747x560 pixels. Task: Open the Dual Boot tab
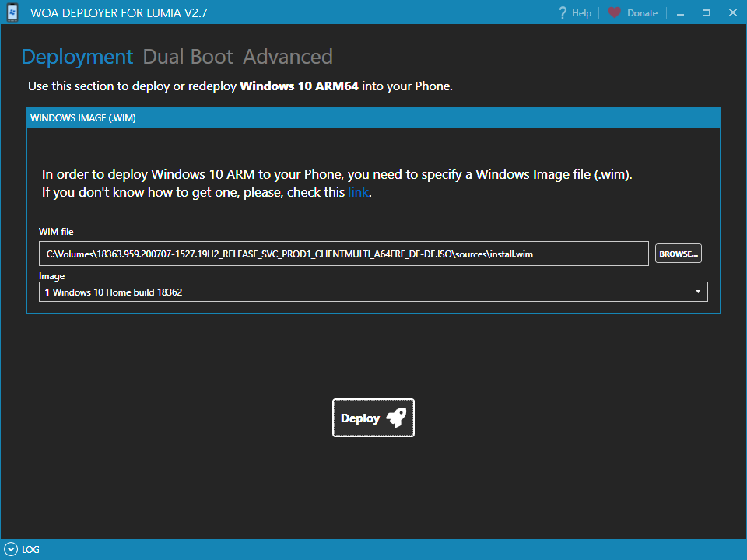point(188,57)
